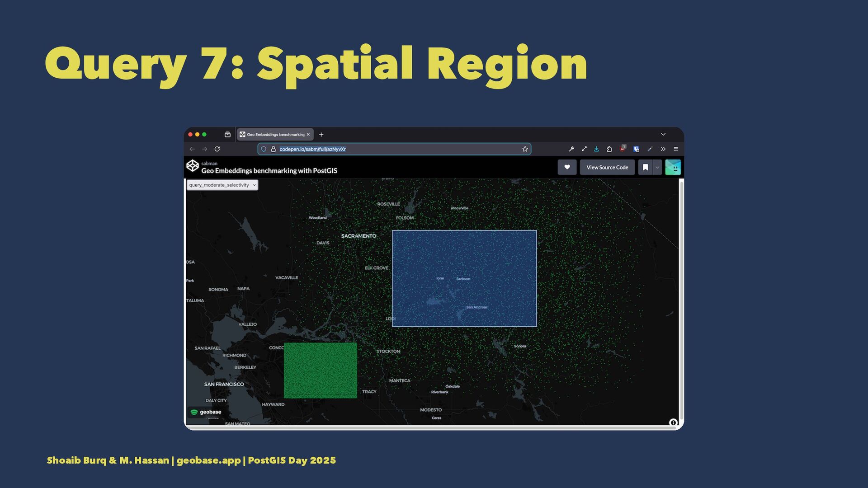
Task: Click the map attribution info icon
Action: 673,422
